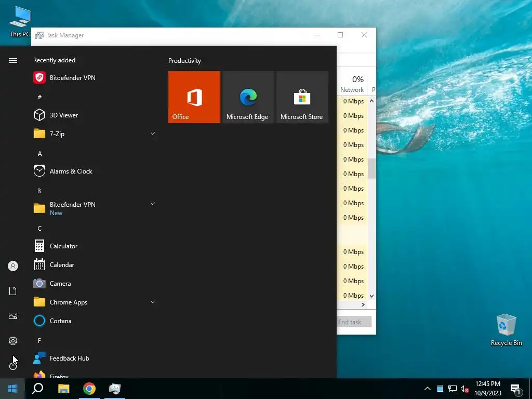Click Task Manager vertical scrollbar thumb
Image resolution: width=532 pixels, height=399 pixels.
pyautogui.click(x=372, y=168)
